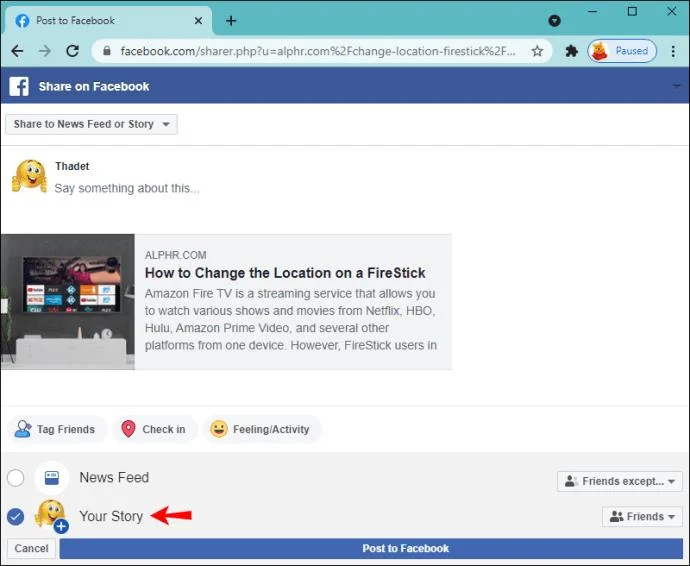Click the News Feed icon
Screen dimensions: 690x566
point(52,478)
